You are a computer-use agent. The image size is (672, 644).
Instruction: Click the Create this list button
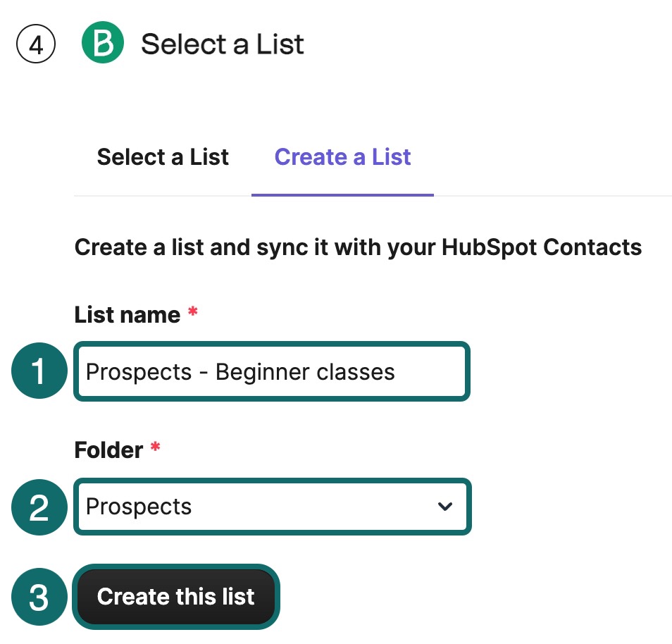[176, 597]
